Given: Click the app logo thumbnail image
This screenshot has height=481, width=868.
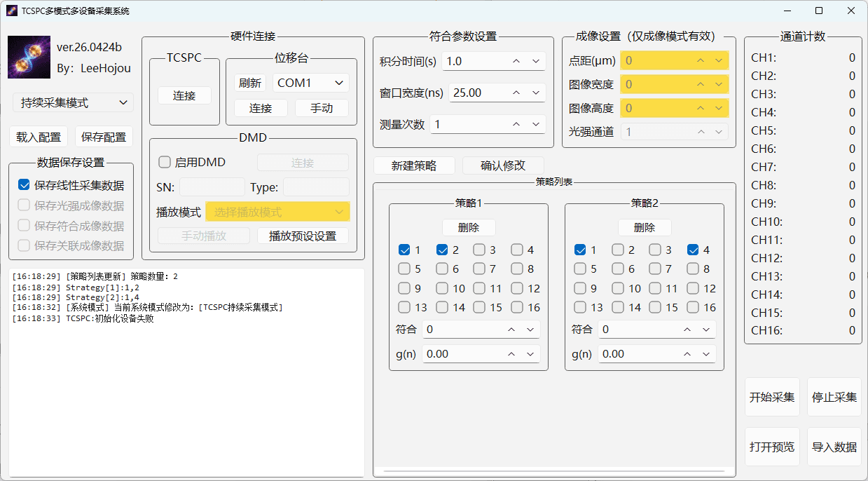Looking at the screenshot, I should (29, 57).
